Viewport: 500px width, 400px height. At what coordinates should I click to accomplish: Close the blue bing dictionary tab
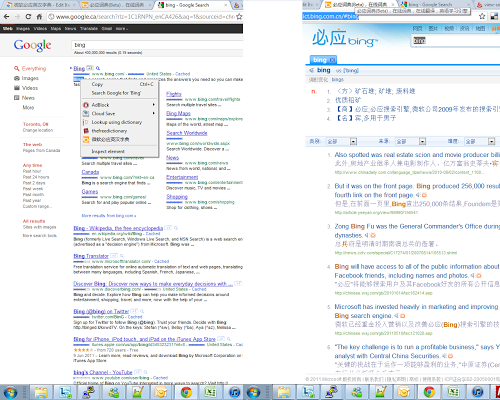click(x=332, y=60)
